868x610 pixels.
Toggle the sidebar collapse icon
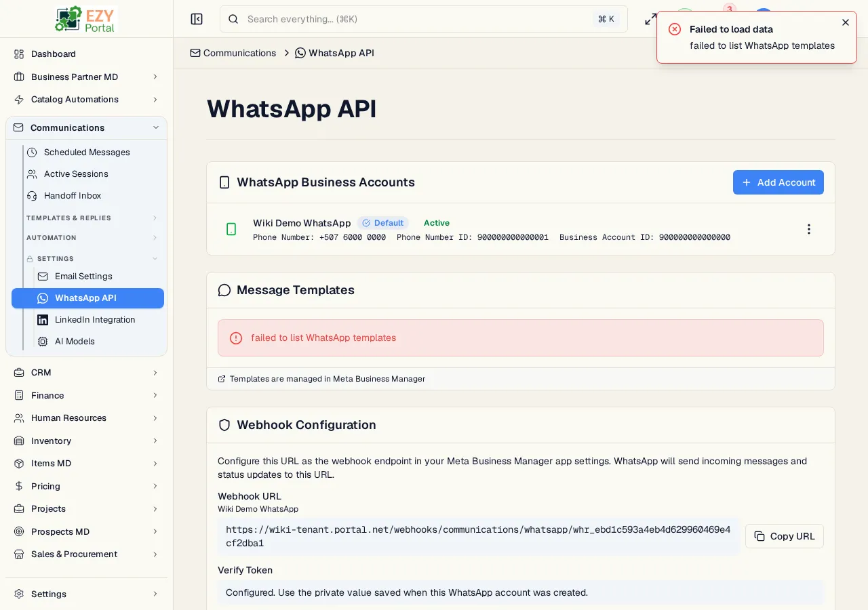coord(197,19)
